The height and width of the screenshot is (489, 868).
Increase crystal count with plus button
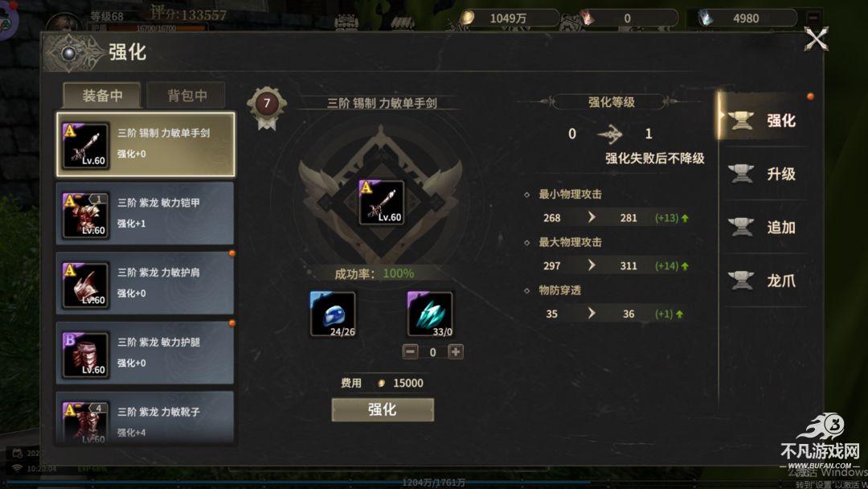(456, 351)
